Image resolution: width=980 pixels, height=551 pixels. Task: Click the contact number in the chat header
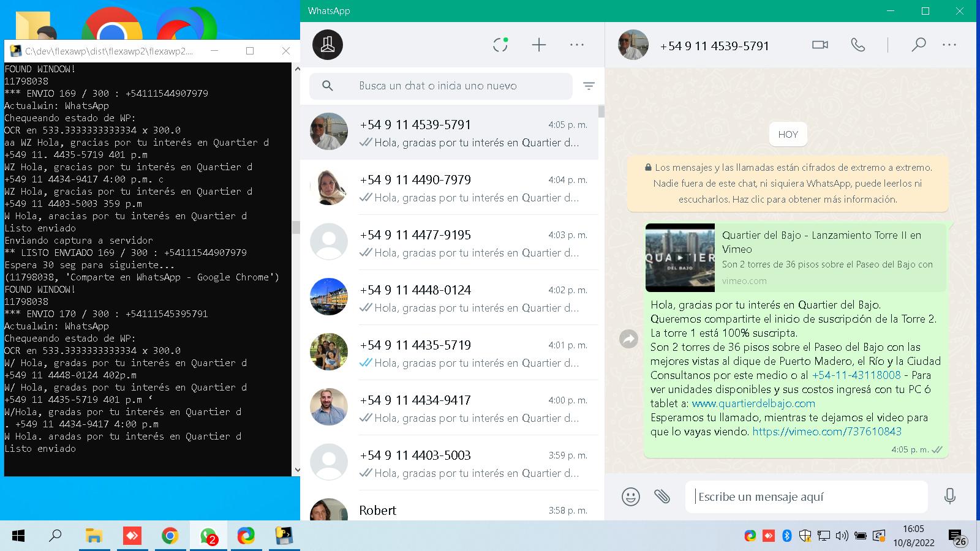tap(714, 46)
